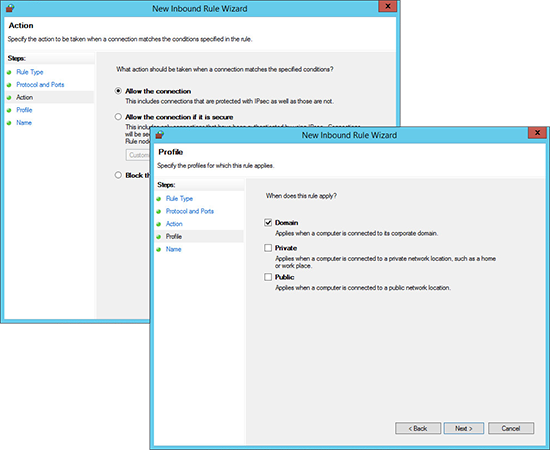Click the firewall icon in Action wizard title bar
The image size is (550, 450).
tap(10, 8)
